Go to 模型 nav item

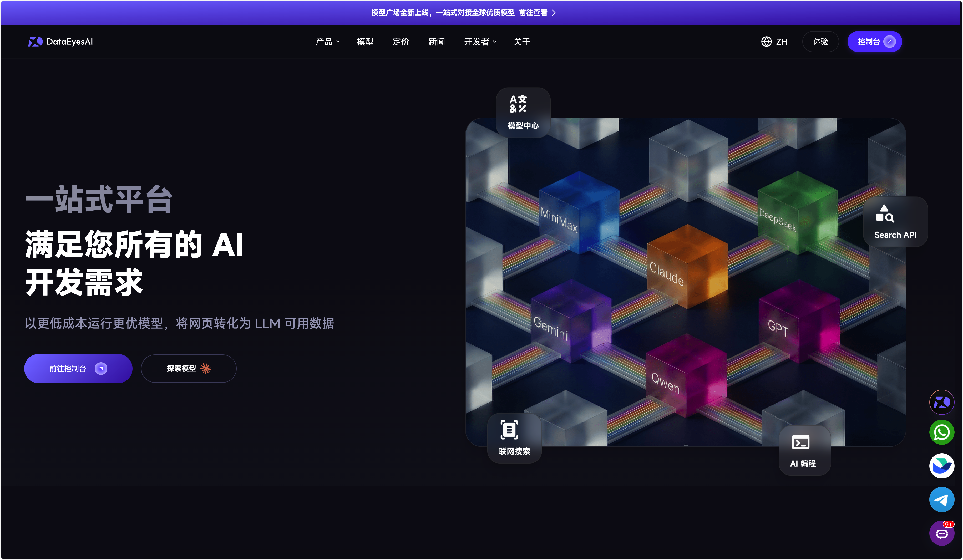(365, 42)
